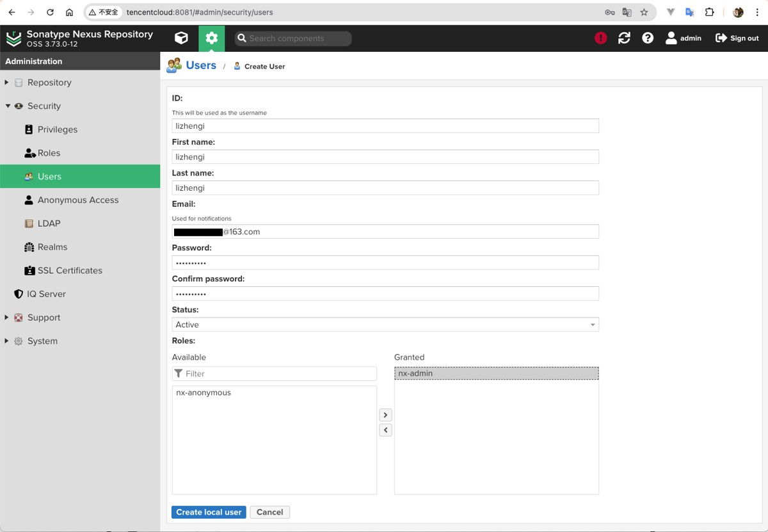Select Users in the sidebar
Screen dimensions: 768x532
pos(80,177)
